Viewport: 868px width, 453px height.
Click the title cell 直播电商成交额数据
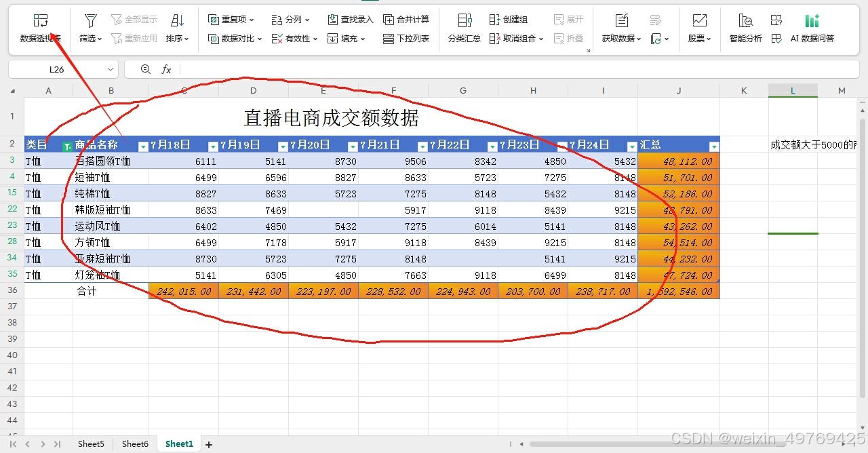331,117
